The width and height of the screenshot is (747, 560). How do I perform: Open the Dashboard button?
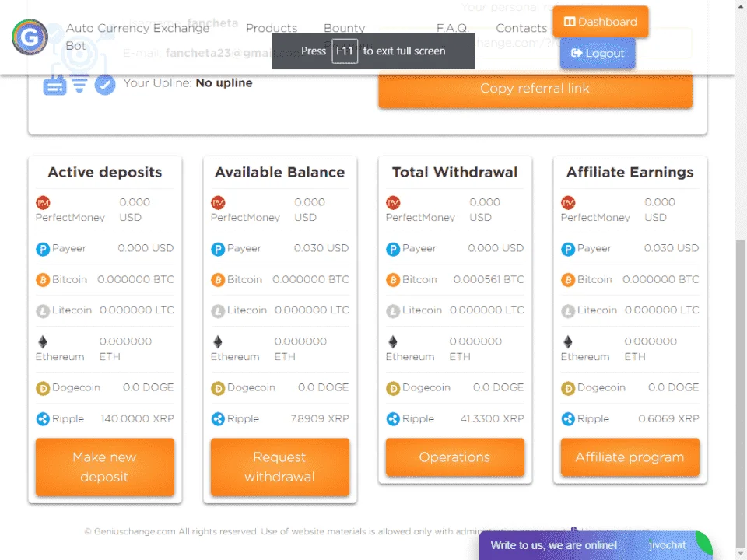click(600, 22)
